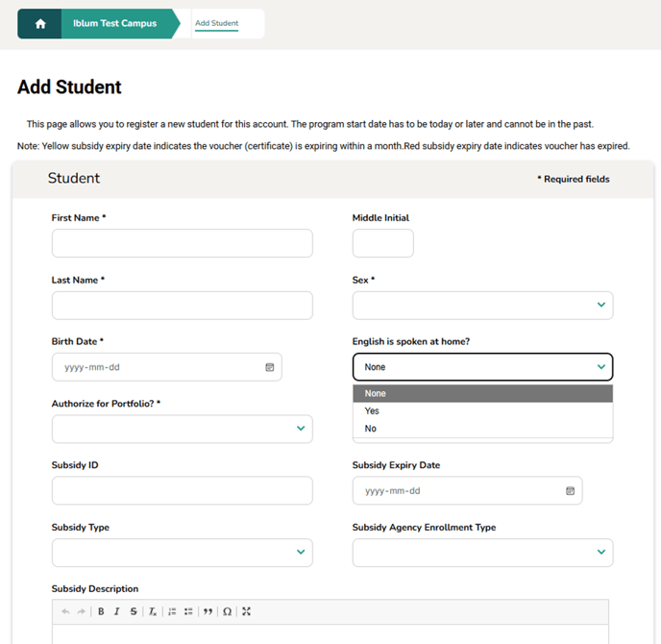Maximize the Subsidy Description editor

coord(246,611)
